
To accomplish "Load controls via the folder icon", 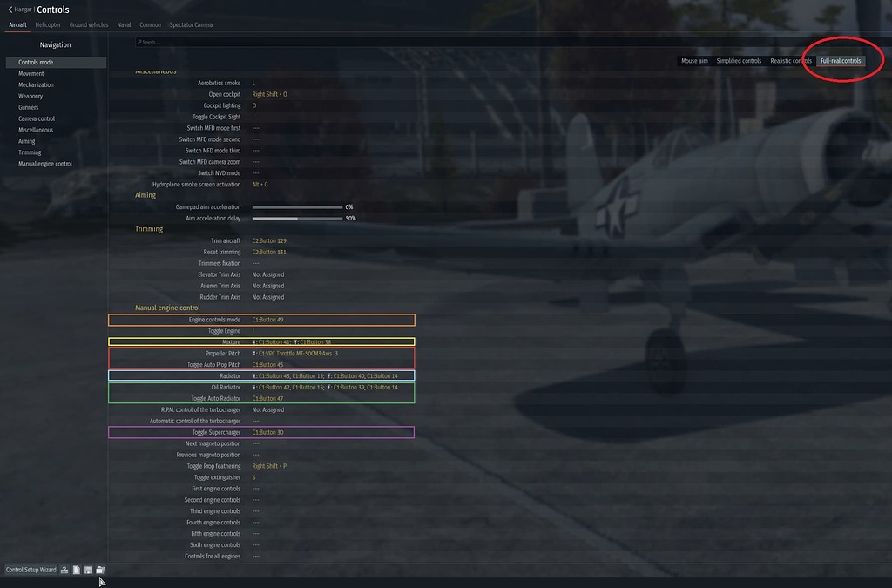I will (x=100, y=570).
